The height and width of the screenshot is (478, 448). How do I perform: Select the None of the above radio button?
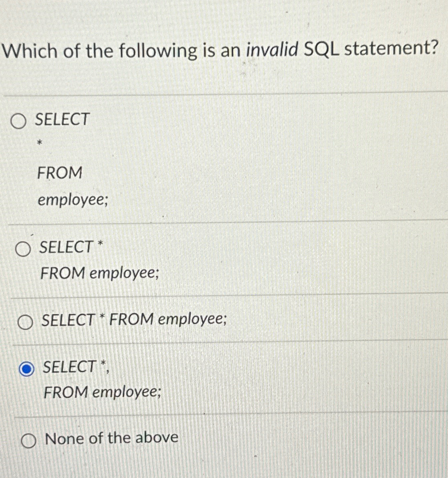[29, 441]
